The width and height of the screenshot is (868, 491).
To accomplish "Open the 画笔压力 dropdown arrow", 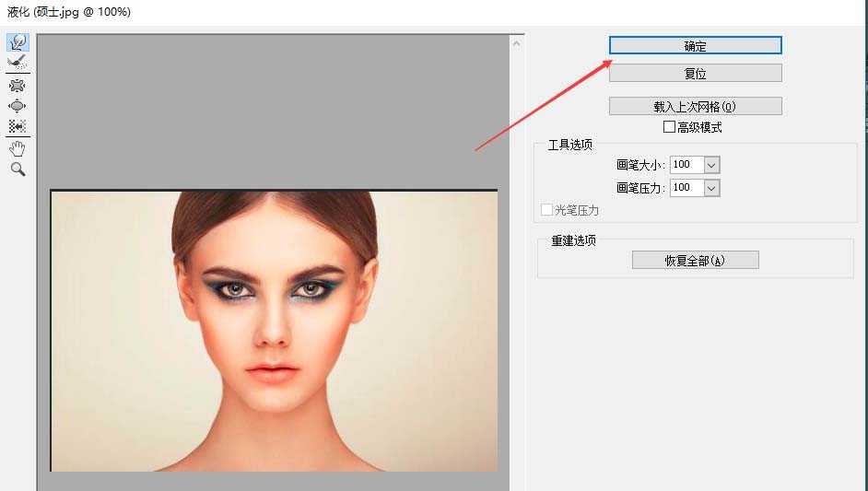I will 711,188.
